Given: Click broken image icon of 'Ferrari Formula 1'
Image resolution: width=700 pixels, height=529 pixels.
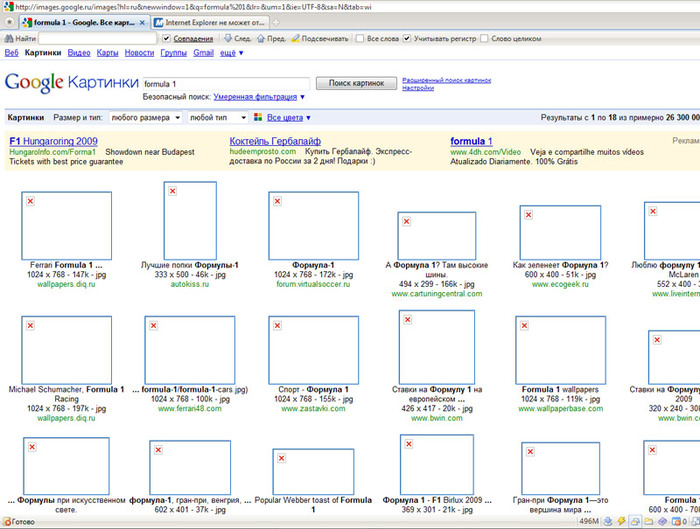Looking at the screenshot, I should [30, 201].
